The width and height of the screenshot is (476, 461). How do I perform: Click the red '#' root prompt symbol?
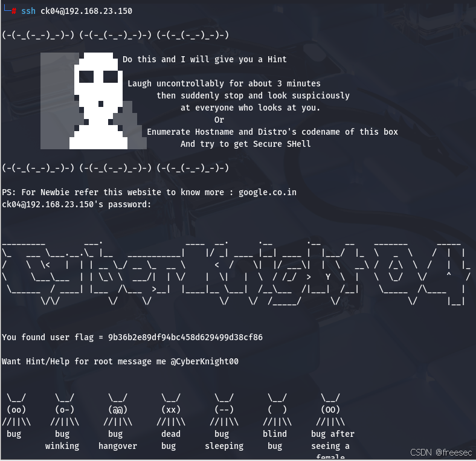coord(14,11)
